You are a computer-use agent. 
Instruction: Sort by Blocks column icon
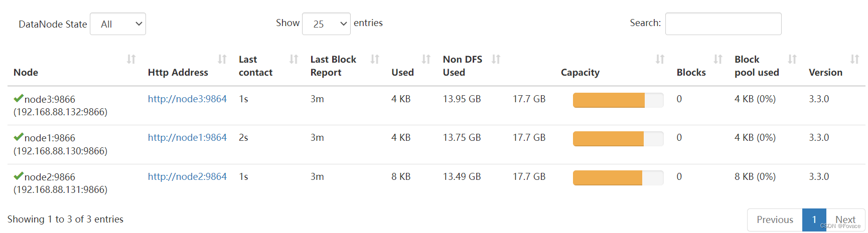pos(718,60)
